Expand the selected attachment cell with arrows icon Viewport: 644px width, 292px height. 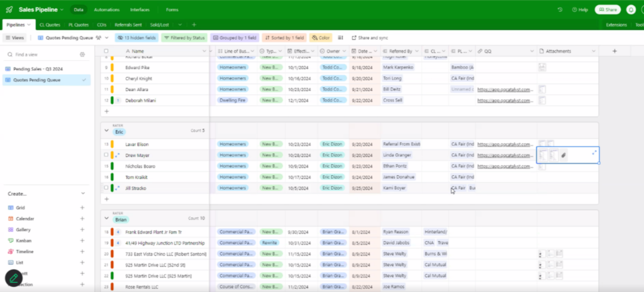[594, 151]
